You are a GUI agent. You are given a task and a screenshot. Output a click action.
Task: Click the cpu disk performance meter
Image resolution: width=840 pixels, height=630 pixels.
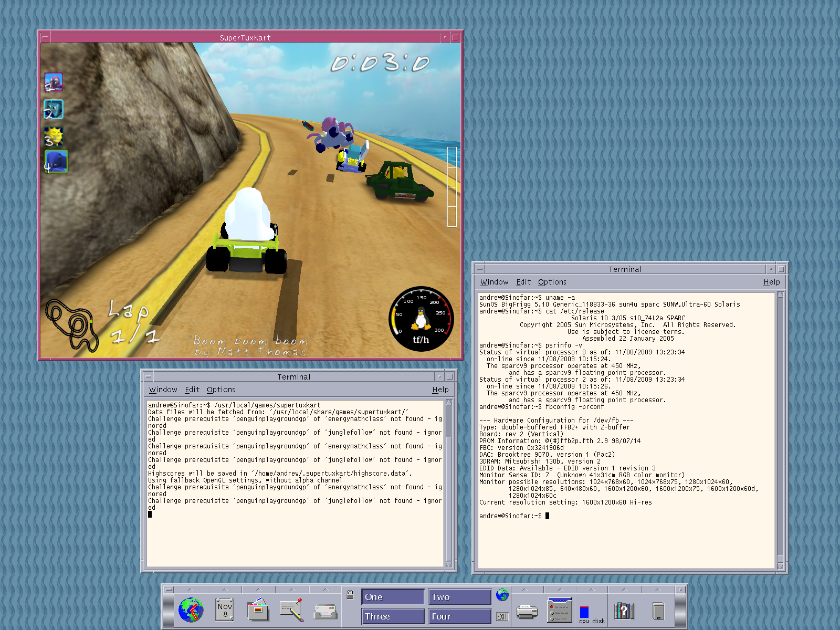592,613
